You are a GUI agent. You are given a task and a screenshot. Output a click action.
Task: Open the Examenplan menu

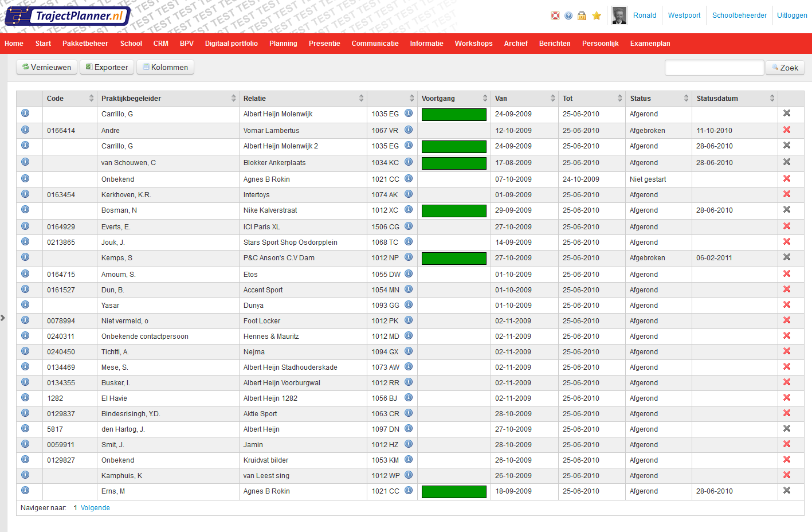point(650,44)
